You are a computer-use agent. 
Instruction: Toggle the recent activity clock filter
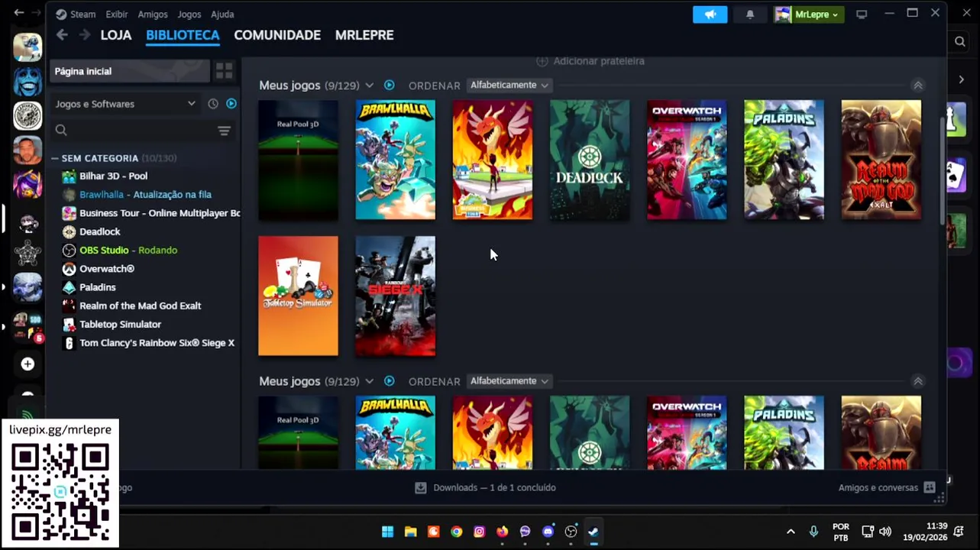pyautogui.click(x=213, y=104)
